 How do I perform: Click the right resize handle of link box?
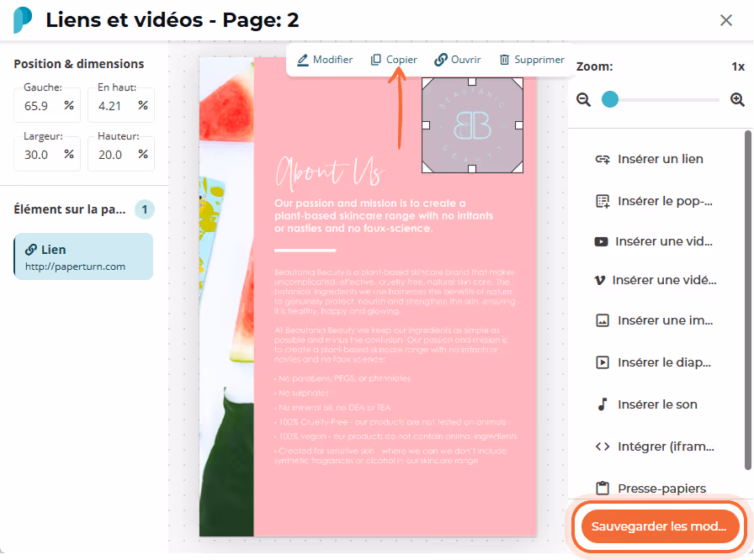tap(519, 125)
